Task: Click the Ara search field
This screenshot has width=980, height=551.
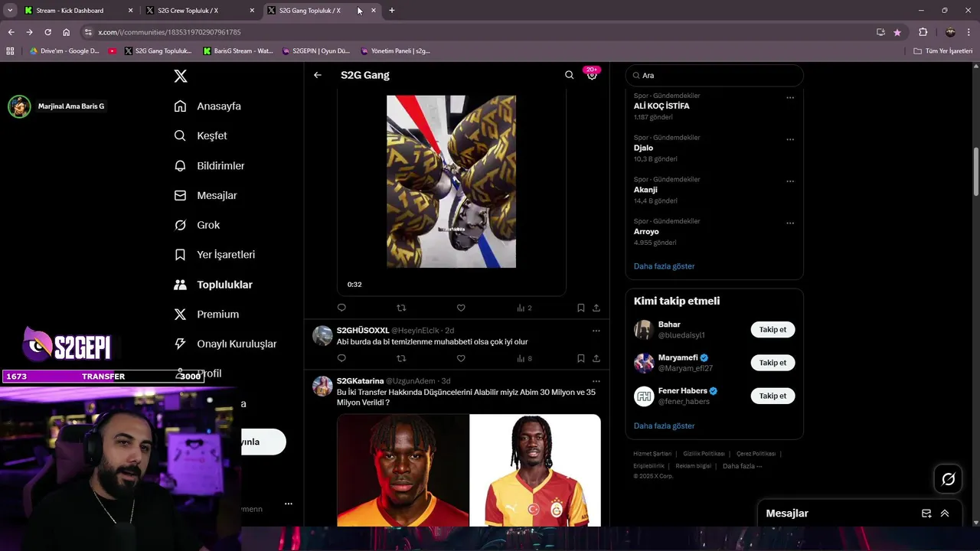Action: click(714, 76)
